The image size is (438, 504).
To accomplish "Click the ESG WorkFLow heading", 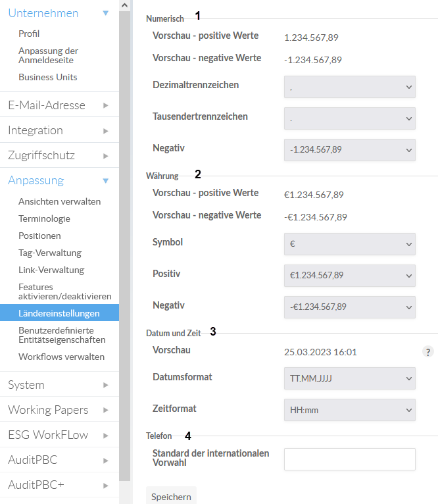I will coord(48,435).
